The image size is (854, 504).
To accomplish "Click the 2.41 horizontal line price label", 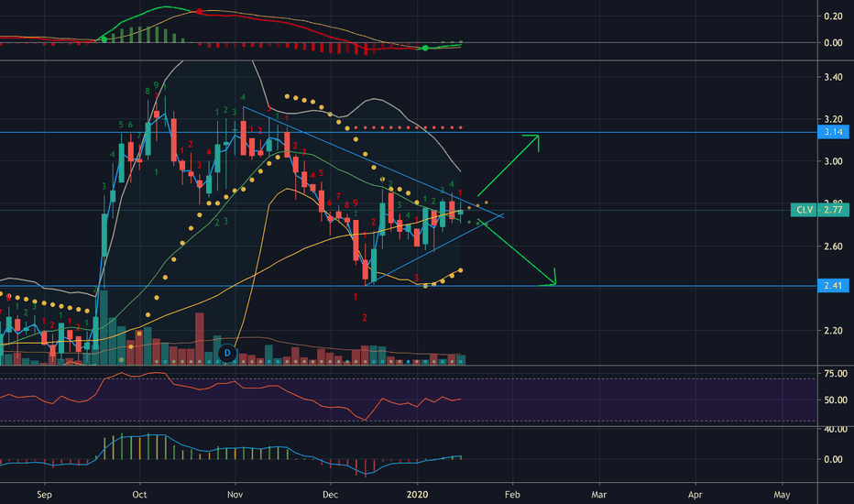I will (833, 286).
